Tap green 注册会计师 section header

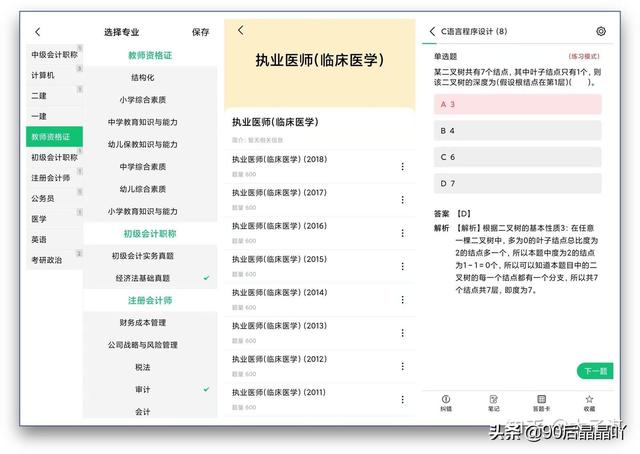pyautogui.click(x=150, y=300)
